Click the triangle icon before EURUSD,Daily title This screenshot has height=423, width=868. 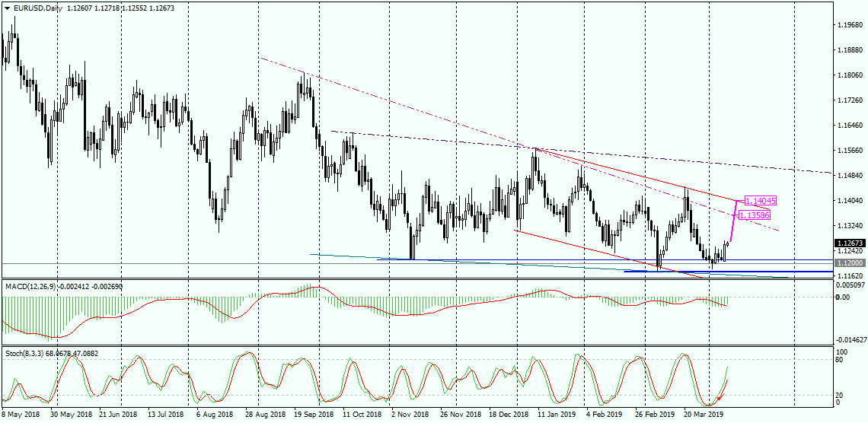[x=7, y=7]
